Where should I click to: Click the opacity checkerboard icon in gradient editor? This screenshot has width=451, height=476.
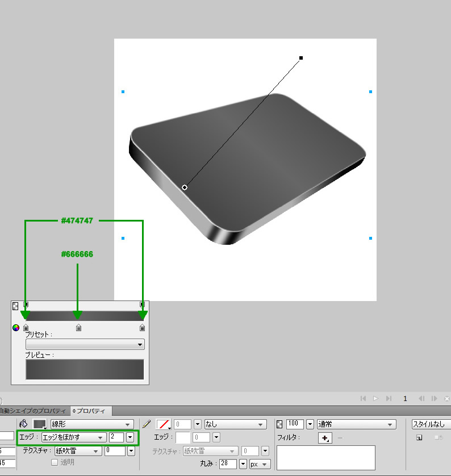coord(15,306)
